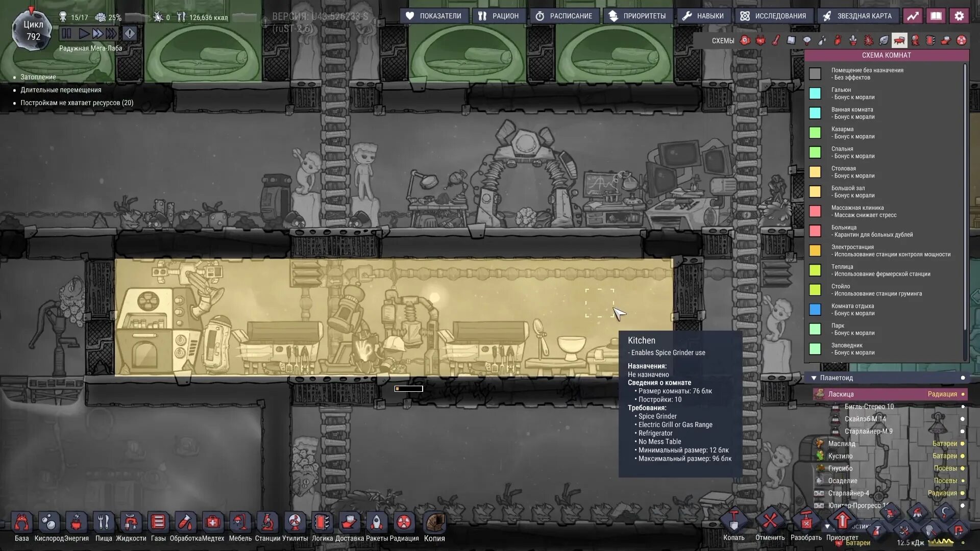Click the Затопление warning notification
Image resolution: width=980 pixels, height=551 pixels.
[38, 77]
